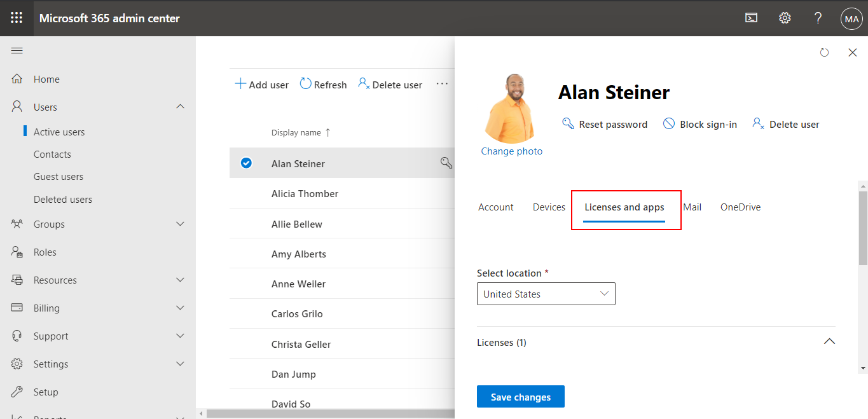Expand the Billing section in the sidebar
This screenshot has width=868, height=419.
[x=180, y=308]
